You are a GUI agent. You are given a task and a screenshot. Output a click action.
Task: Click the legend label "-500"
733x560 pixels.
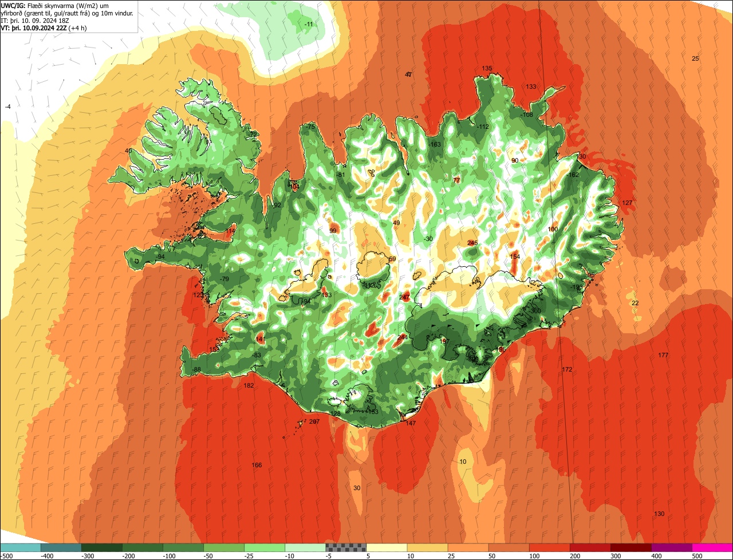(7, 556)
